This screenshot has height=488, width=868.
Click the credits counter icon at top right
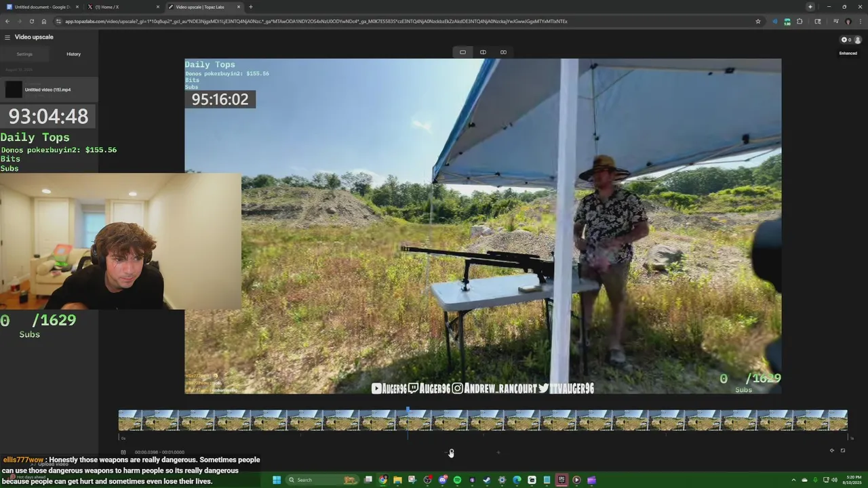(846, 40)
